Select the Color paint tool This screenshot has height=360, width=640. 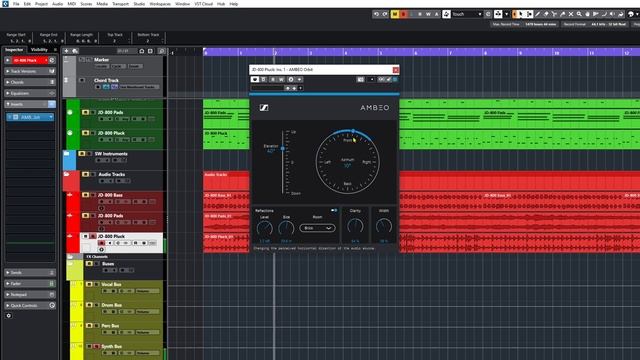point(621,14)
